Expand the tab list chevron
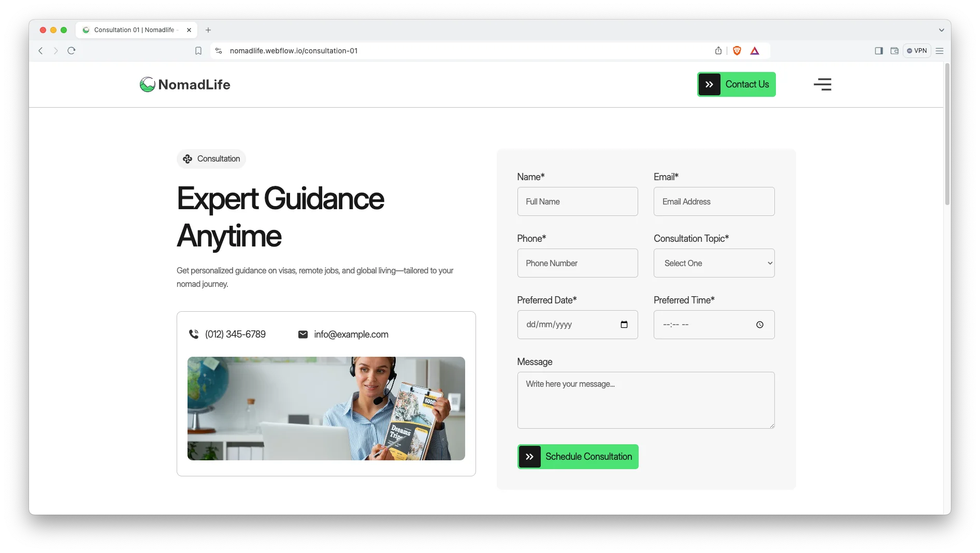Viewport: 980px width, 553px height. [x=941, y=30]
